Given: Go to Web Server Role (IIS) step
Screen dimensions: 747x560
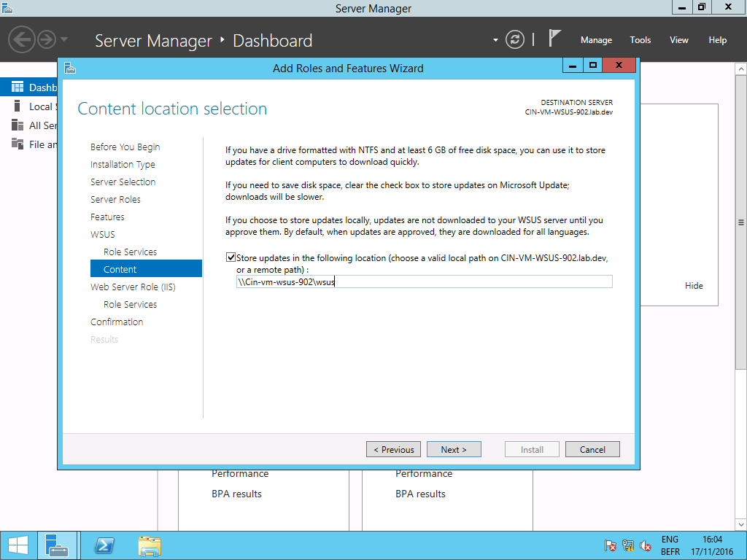Looking at the screenshot, I should point(133,287).
